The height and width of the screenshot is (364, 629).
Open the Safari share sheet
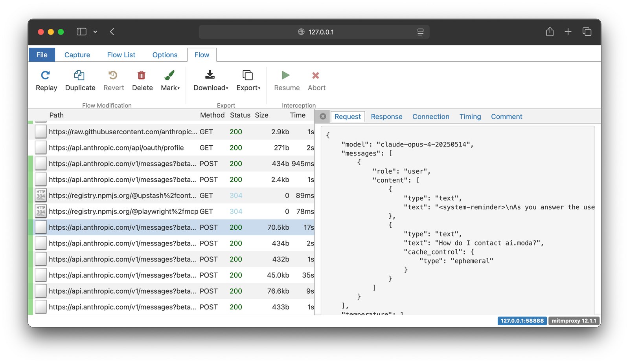point(549,31)
